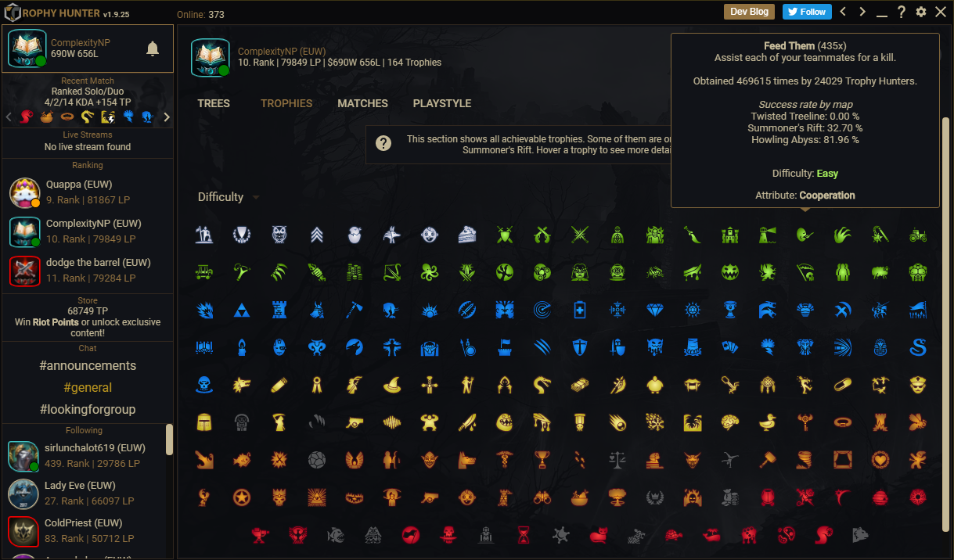Select the green octopus trophy
The image size is (954, 560).
(430, 272)
